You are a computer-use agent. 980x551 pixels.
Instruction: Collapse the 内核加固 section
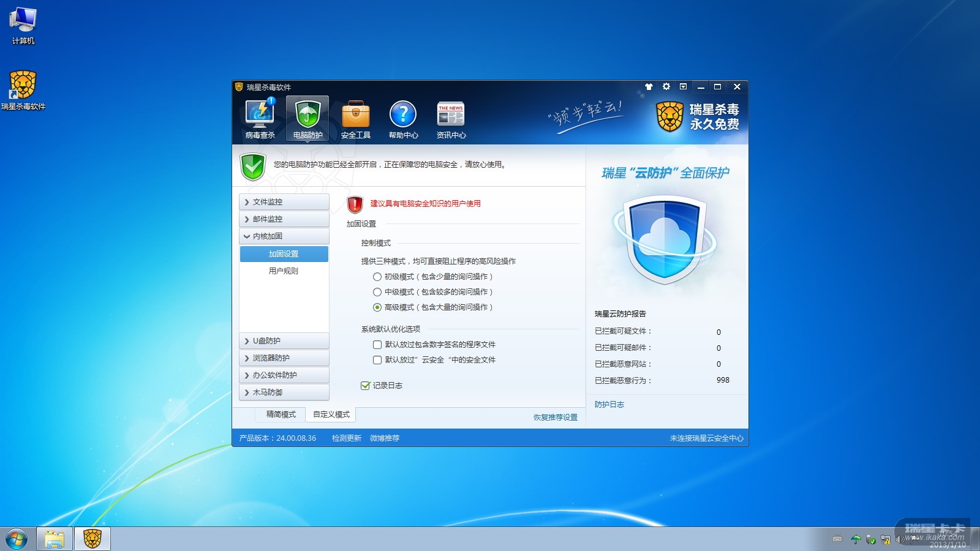coord(284,236)
